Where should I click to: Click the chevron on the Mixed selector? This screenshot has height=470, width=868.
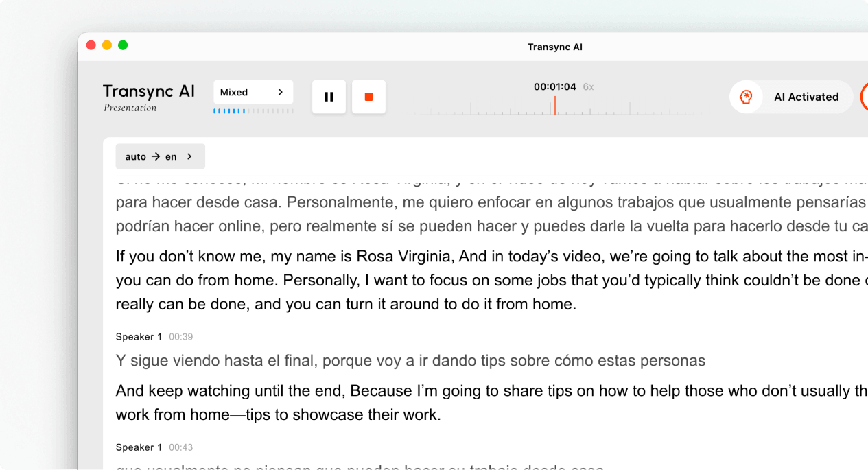280,92
